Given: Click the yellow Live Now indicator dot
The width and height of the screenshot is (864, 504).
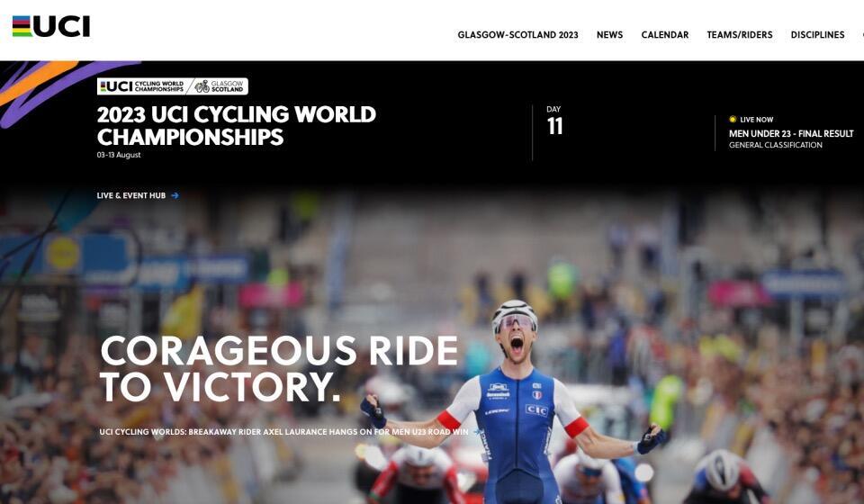Looking at the screenshot, I should 733,119.
